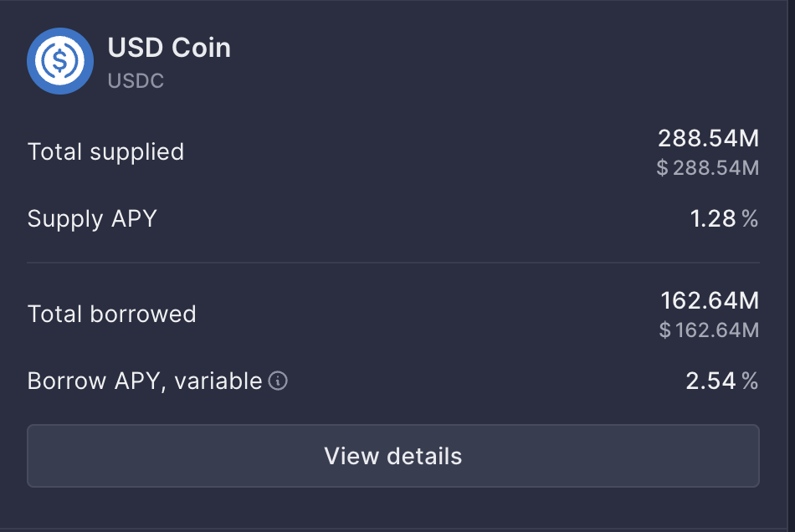Click the percent symbol after 2.54
795x532 pixels.
tap(750, 381)
